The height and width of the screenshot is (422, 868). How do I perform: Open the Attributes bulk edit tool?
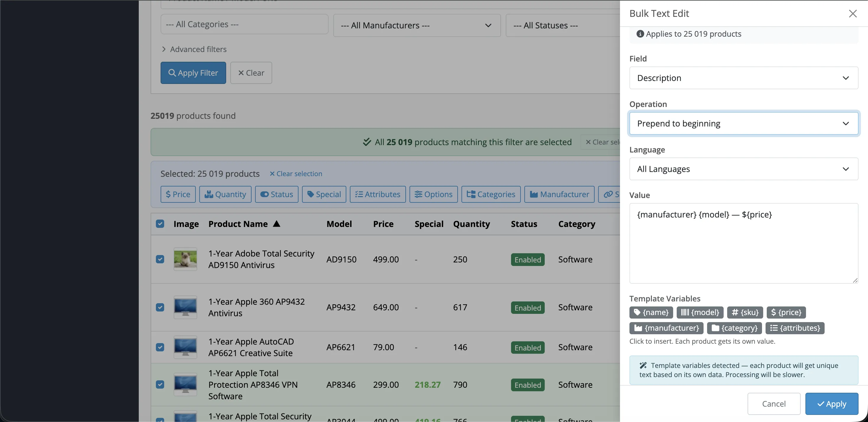[378, 194]
